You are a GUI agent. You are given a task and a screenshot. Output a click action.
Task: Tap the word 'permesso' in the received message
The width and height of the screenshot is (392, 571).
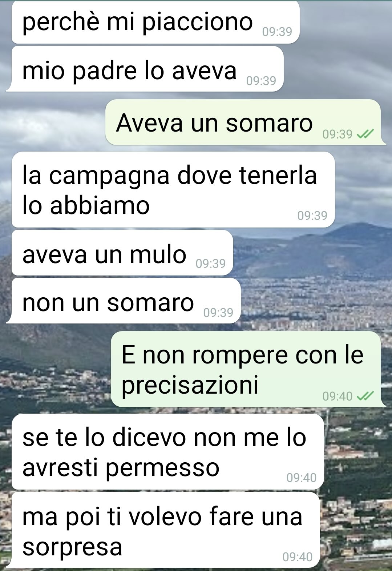pos(163,468)
